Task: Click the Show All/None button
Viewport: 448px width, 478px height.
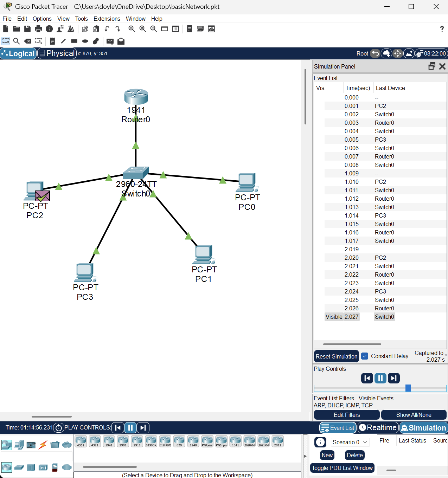Action: click(x=414, y=415)
